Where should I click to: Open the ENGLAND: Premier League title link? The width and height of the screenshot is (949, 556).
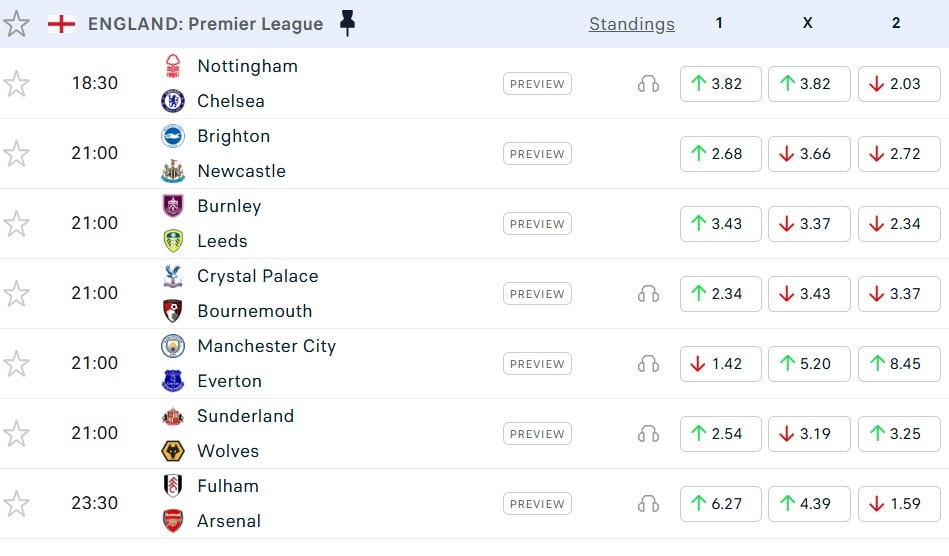[x=205, y=24]
